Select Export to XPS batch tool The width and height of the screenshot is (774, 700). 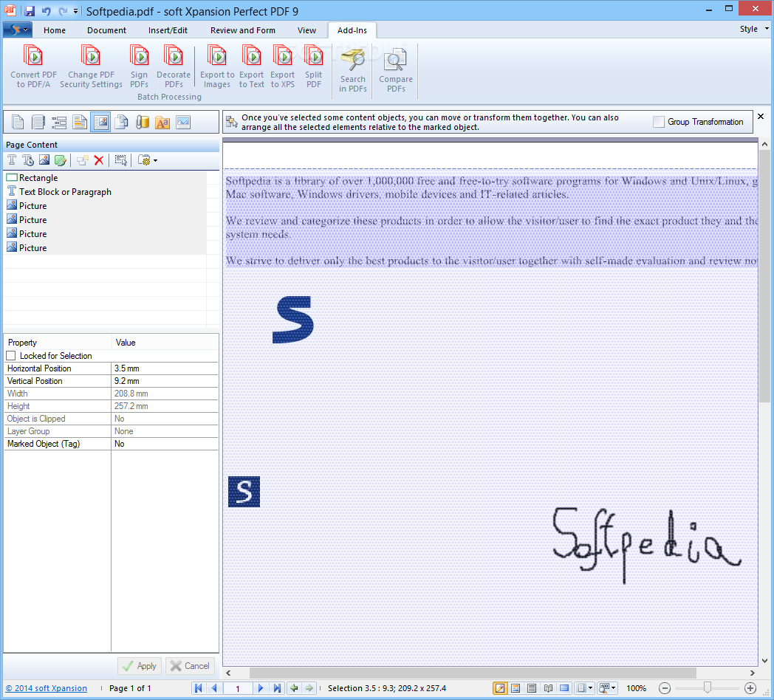pos(283,66)
